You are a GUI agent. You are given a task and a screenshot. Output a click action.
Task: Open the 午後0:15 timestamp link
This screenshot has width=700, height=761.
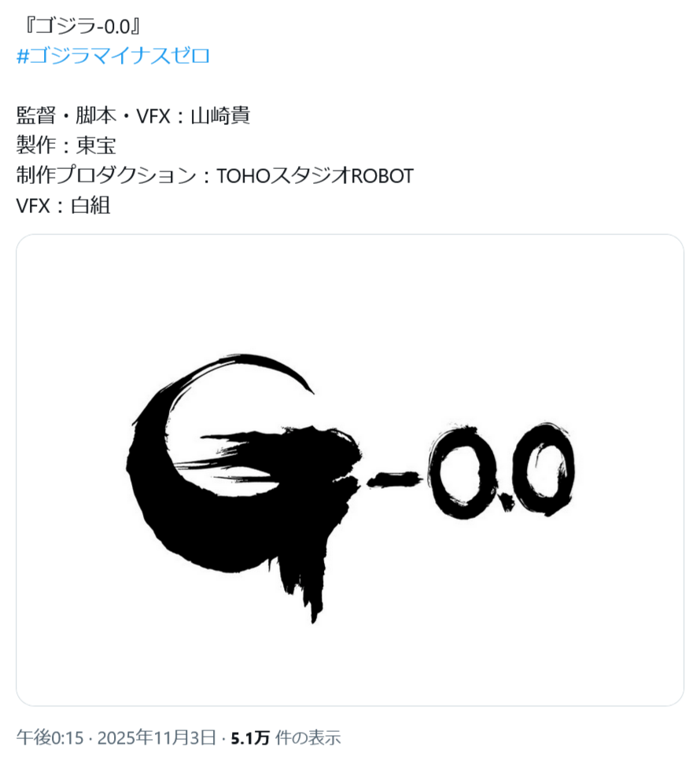pos(50,737)
